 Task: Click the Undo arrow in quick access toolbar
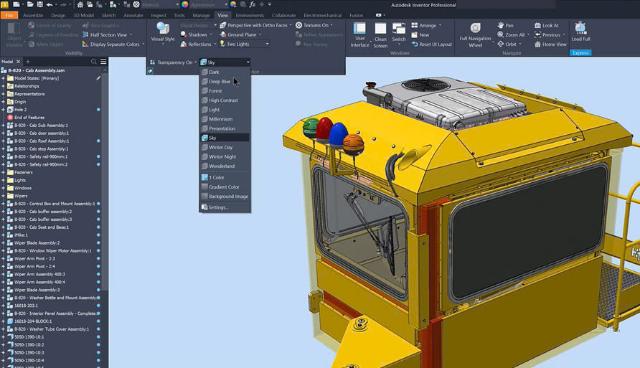click(50, 4)
